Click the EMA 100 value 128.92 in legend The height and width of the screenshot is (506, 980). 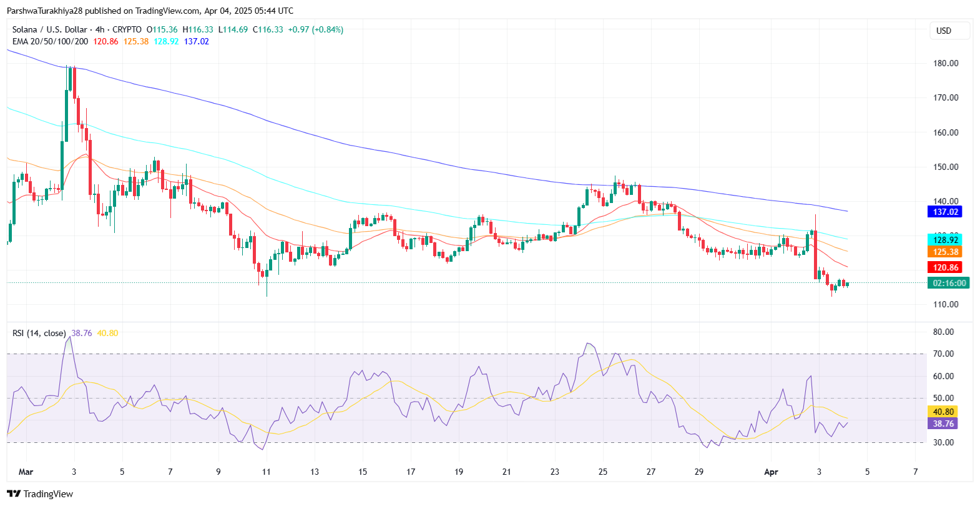pyautogui.click(x=166, y=41)
